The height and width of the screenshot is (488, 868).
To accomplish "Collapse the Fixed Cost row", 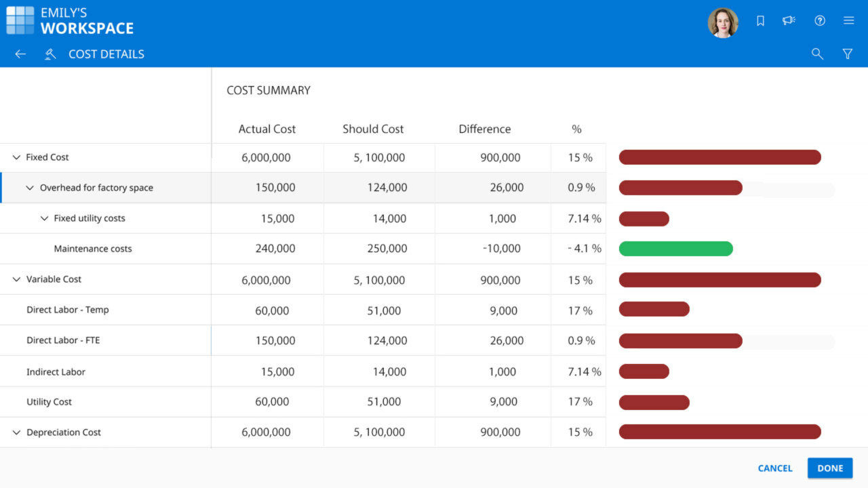I will point(16,157).
